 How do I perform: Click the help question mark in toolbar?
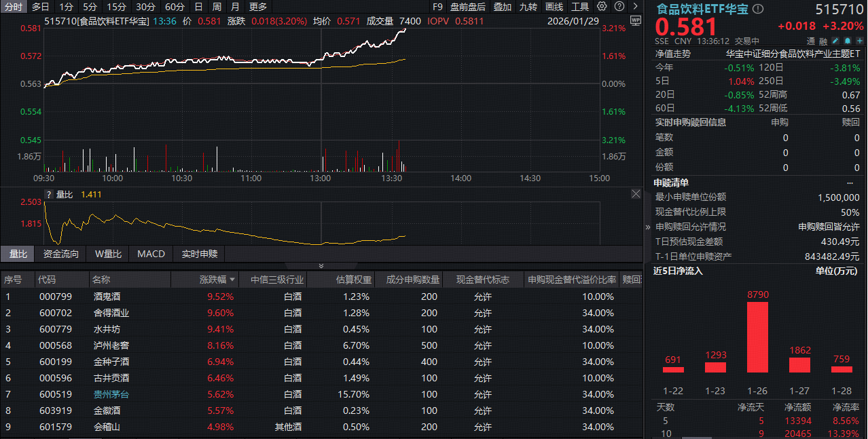[618, 7]
